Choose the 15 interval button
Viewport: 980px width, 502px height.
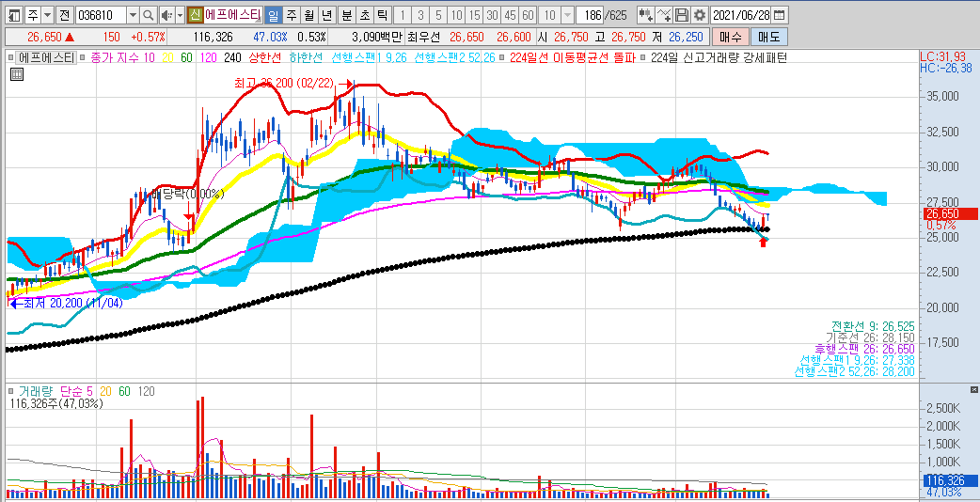[x=474, y=15]
